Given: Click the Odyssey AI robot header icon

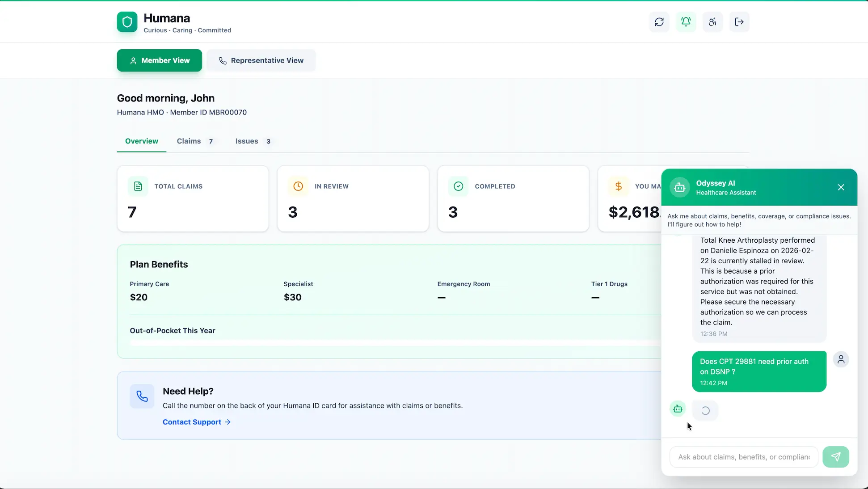Looking at the screenshot, I should (x=679, y=188).
